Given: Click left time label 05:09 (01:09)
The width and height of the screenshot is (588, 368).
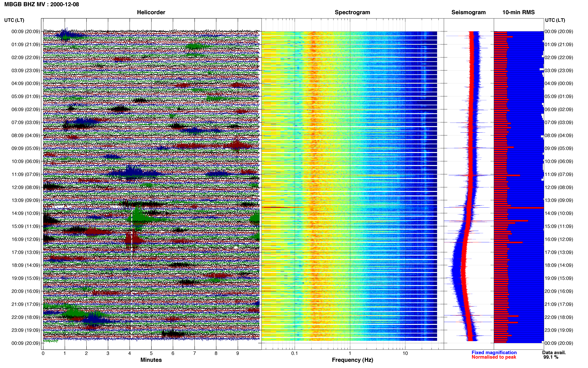Looking at the screenshot, I should (x=26, y=96).
